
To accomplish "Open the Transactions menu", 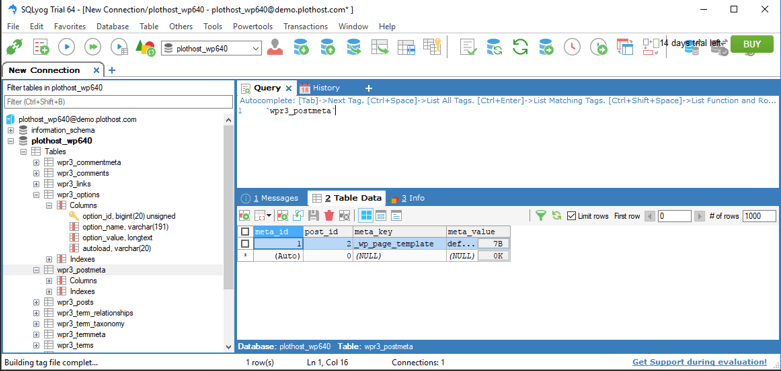I will click(306, 26).
